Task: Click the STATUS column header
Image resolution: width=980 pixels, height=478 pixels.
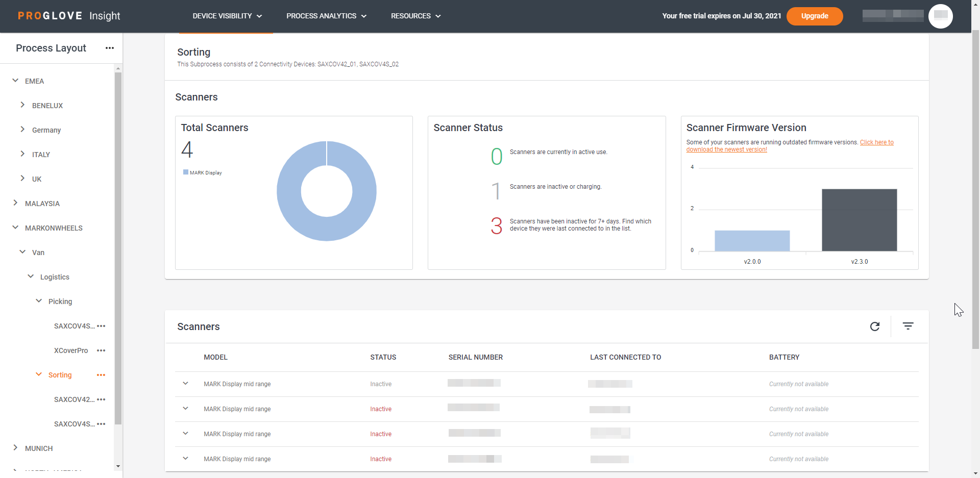Action: coord(383,357)
